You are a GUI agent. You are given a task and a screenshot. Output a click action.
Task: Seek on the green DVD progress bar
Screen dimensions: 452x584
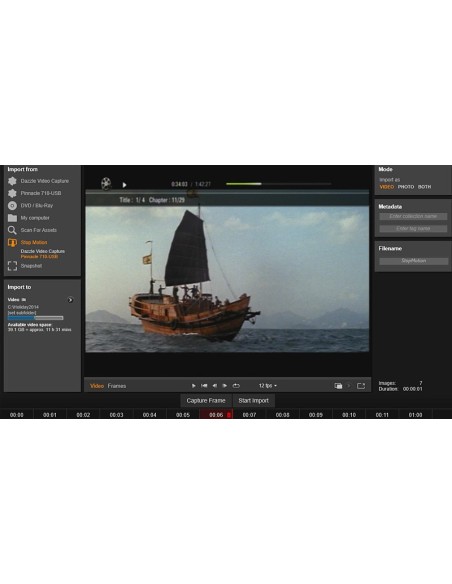pyautogui.click(x=278, y=184)
